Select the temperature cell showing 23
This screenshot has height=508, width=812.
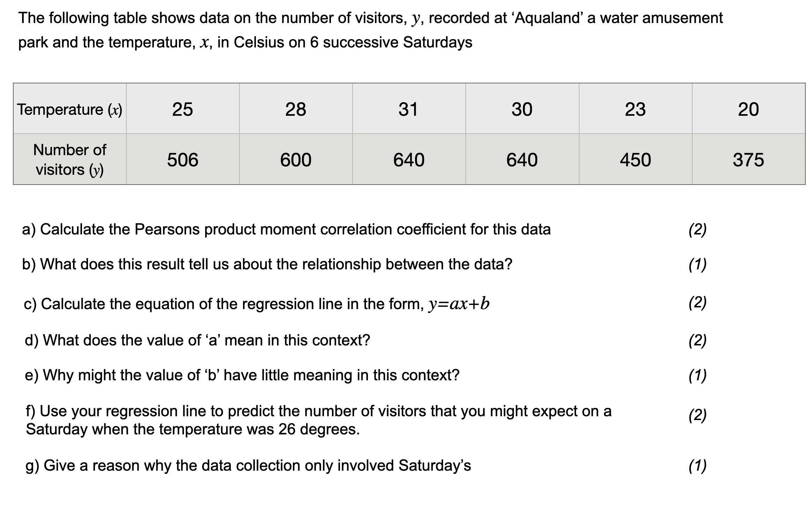[x=635, y=110]
